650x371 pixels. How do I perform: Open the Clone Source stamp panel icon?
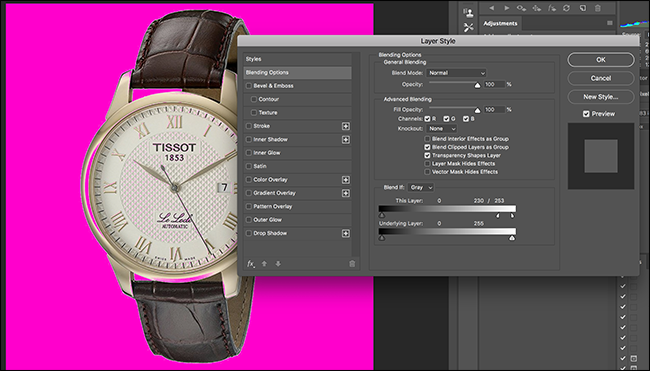469,13
